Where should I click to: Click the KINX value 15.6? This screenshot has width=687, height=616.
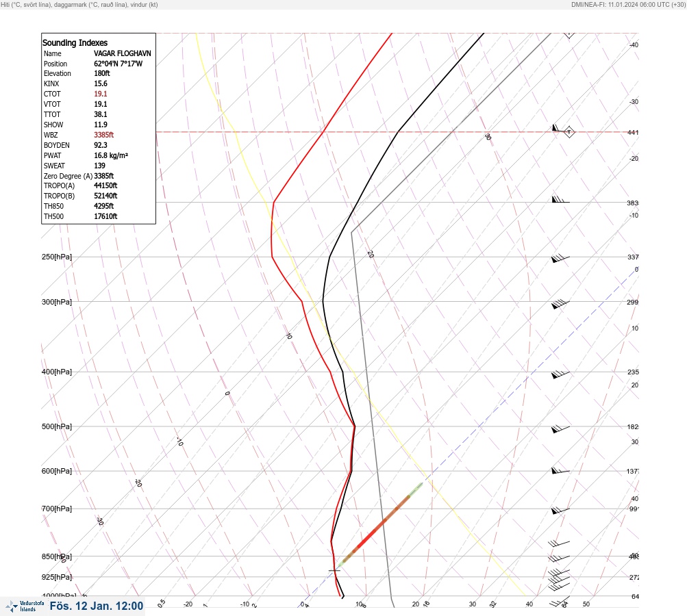(x=101, y=84)
